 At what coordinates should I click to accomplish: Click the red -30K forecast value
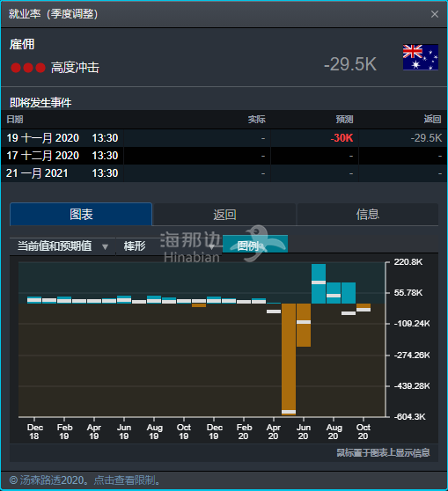342,138
